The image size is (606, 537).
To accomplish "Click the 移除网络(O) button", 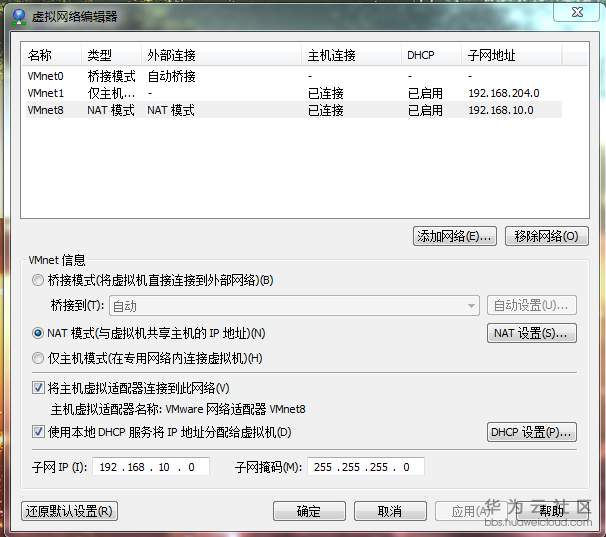I will tap(546, 236).
